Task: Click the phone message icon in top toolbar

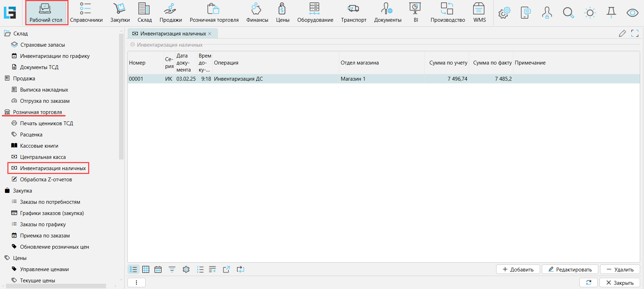Action: (x=525, y=13)
